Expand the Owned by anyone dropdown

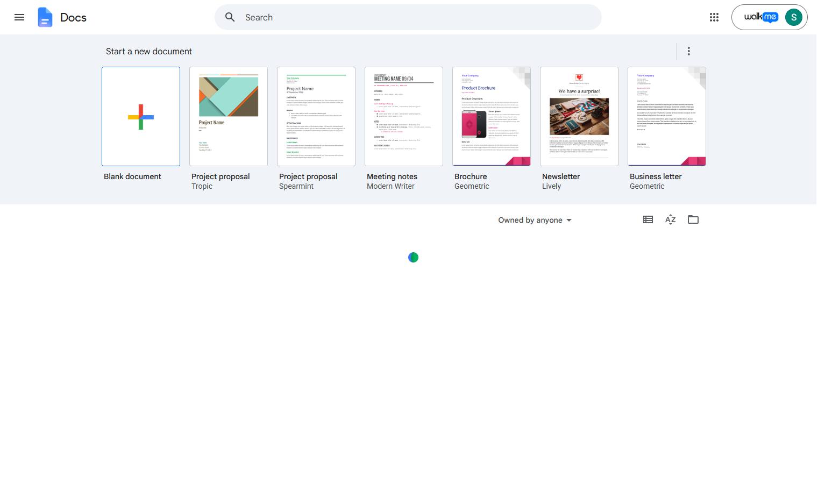pyautogui.click(x=535, y=220)
